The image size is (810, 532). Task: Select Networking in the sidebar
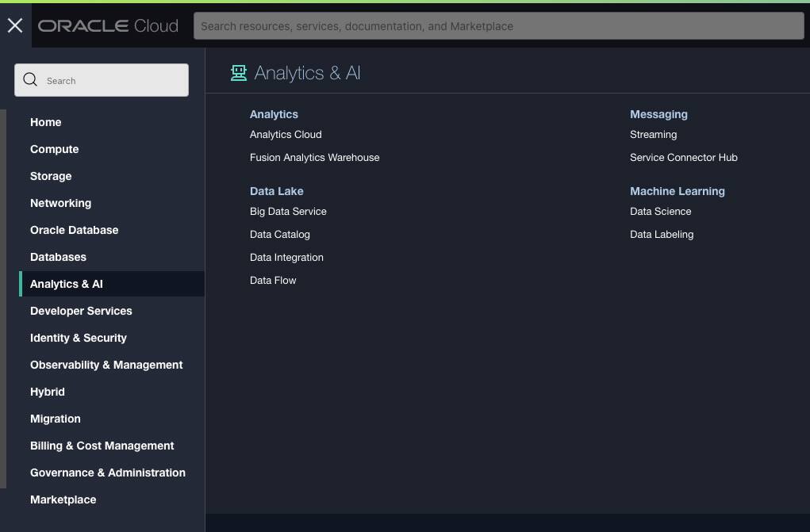[x=60, y=203]
